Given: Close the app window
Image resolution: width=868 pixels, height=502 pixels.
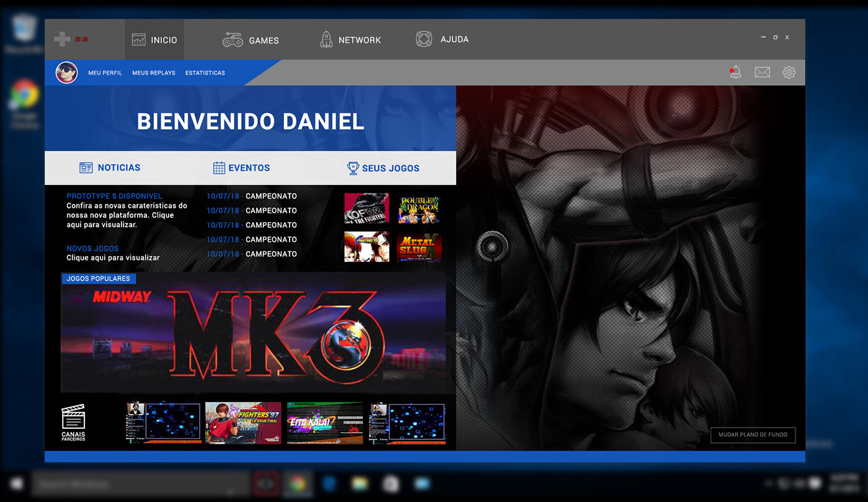Looking at the screenshot, I should (787, 38).
